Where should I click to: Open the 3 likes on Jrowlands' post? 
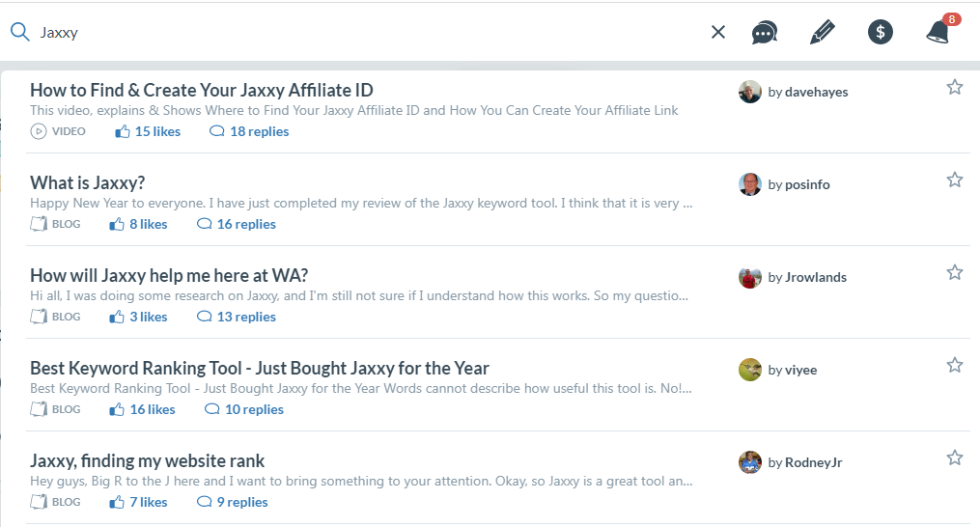[x=138, y=317]
